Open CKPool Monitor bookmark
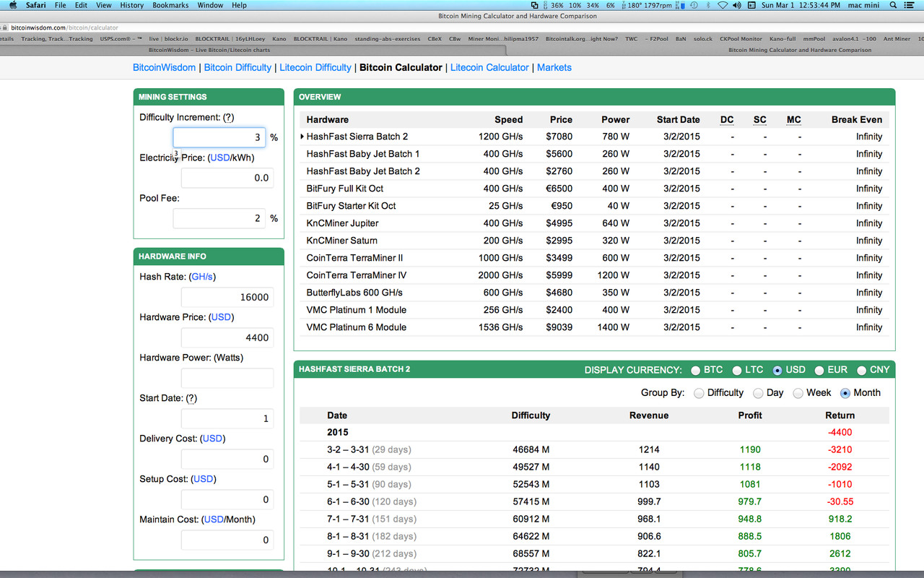Viewport: 924px width, 578px height. (x=741, y=39)
